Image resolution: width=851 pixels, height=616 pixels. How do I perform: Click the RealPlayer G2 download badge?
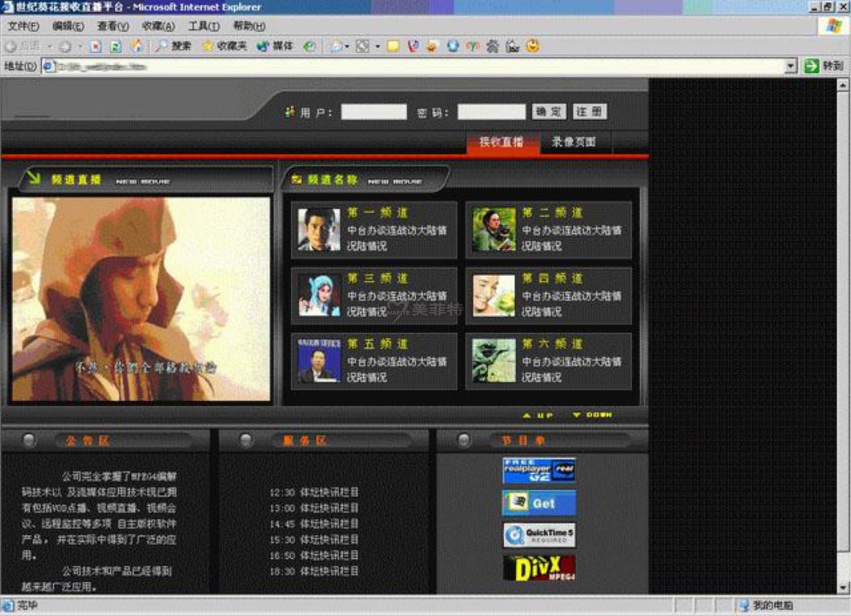(x=539, y=470)
